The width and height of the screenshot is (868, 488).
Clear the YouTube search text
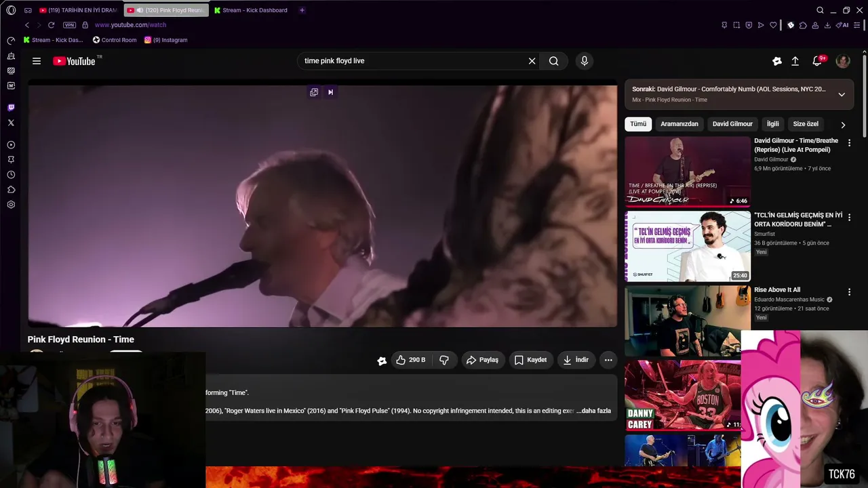(532, 61)
